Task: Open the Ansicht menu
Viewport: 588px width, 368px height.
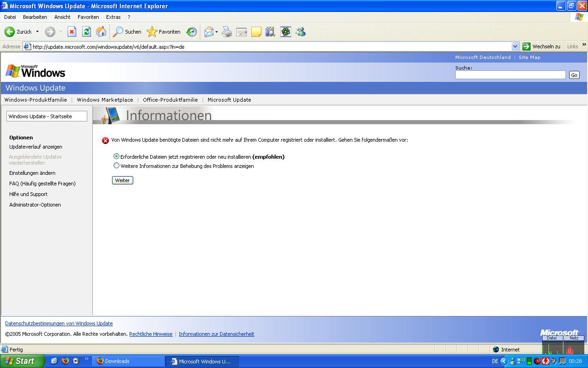Action: [62, 17]
